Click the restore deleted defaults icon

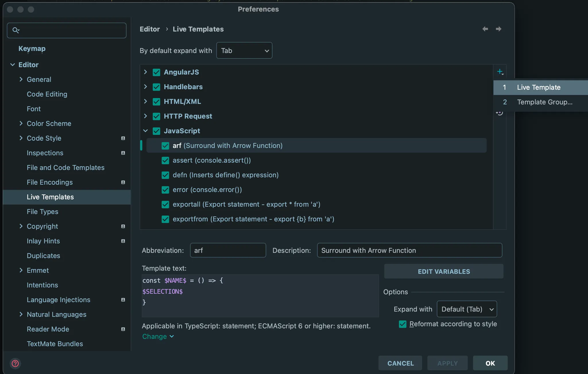500,113
